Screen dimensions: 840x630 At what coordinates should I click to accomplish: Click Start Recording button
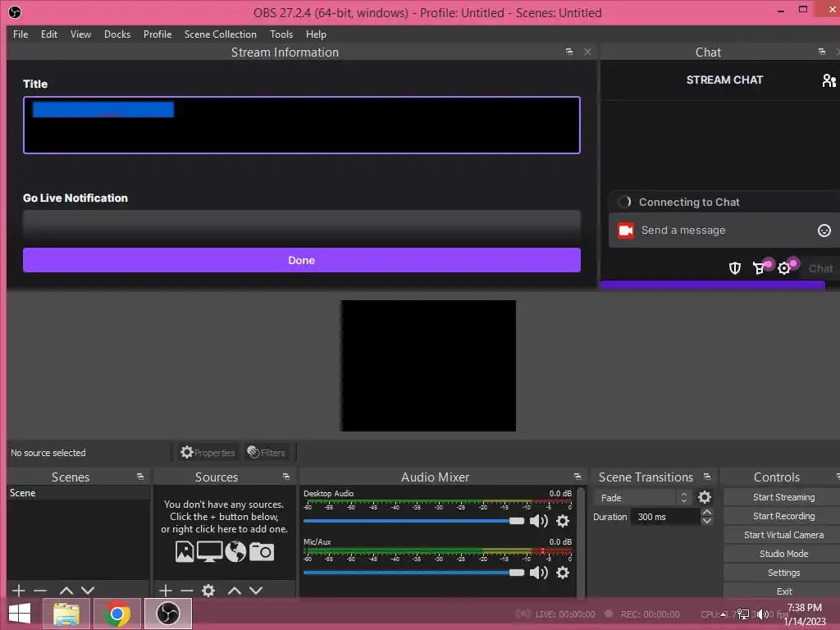783,516
